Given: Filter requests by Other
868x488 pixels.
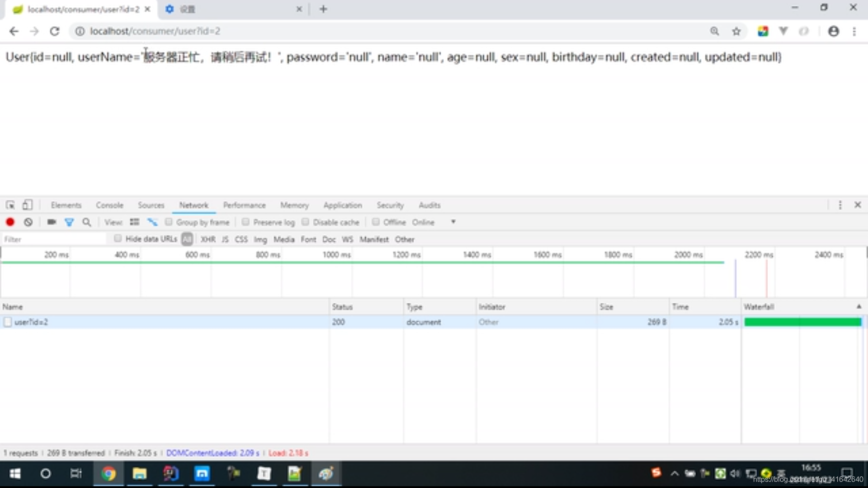Looking at the screenshot, I should point(405,239).
